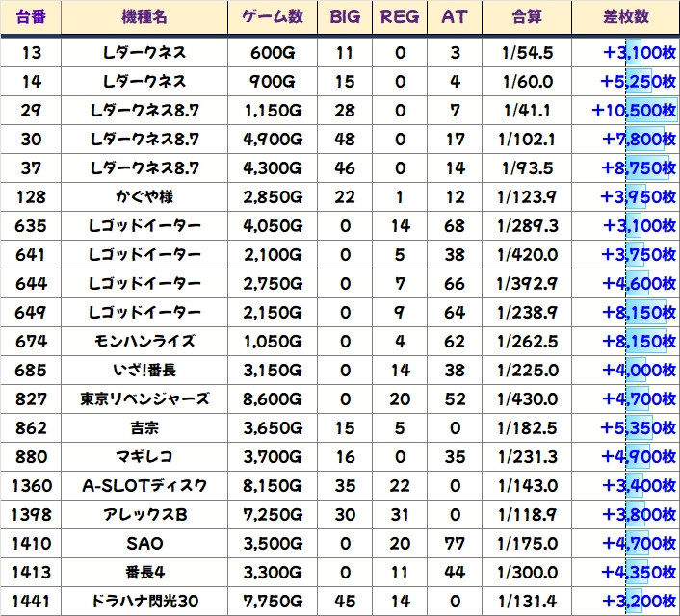The height and width of the screenshot is (616, 680).
Task: Click machine number 1441 cell
Action: 32,602
